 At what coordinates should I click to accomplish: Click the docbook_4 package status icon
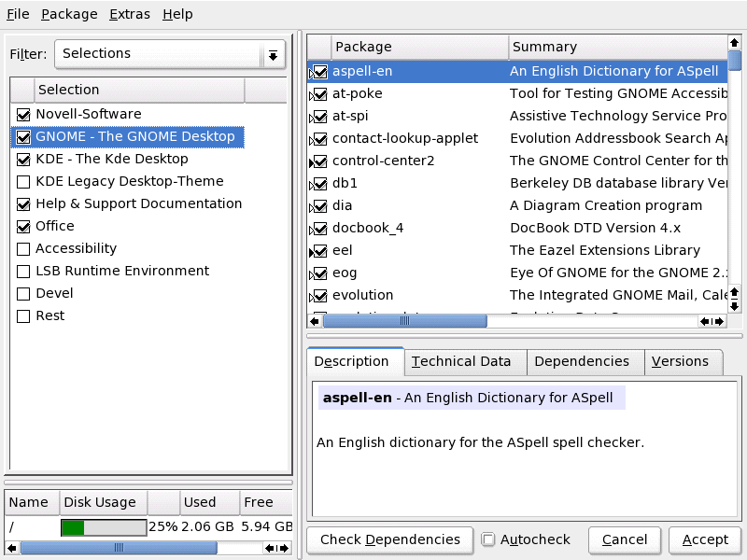(x=319, y=228)
